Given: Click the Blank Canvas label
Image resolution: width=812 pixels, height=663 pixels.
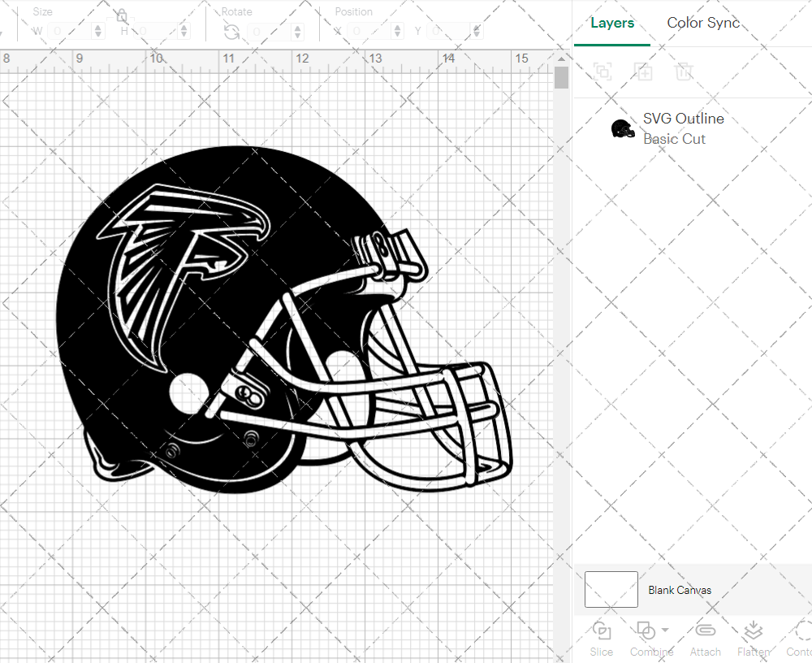Looking at the screenshot, I should (x=680, y=590).
